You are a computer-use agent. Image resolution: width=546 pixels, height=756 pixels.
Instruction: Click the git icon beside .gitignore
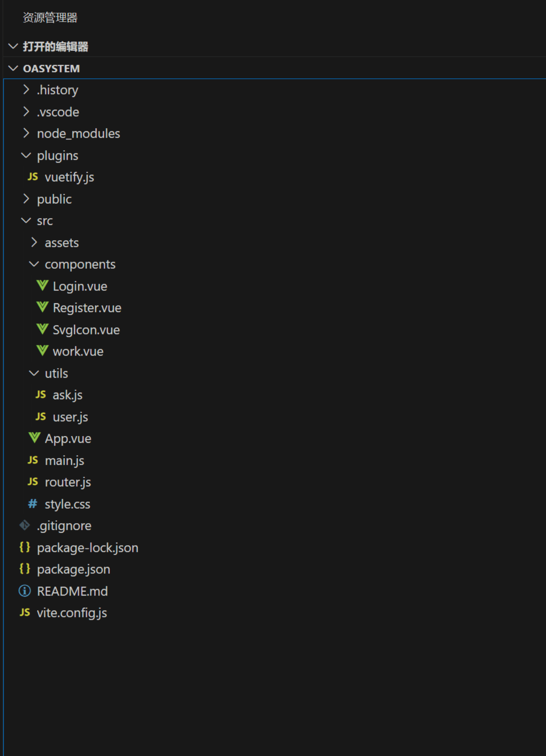[24, 526]
